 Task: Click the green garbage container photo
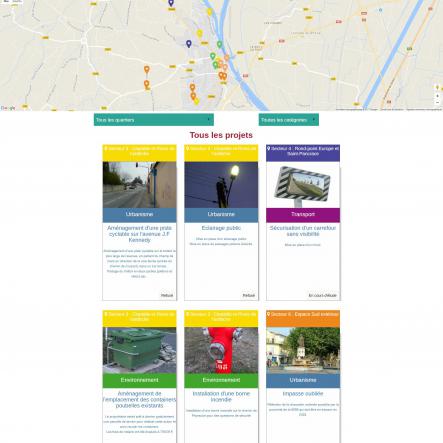(139, 350)
